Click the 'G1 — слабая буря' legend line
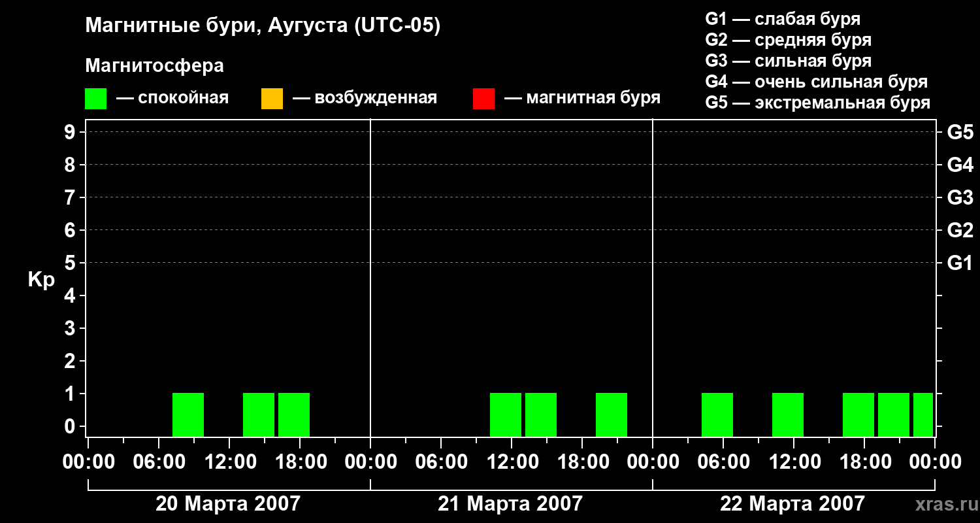Image resolution: width=980 pixels, height=523 pixels. pos(783,19)
